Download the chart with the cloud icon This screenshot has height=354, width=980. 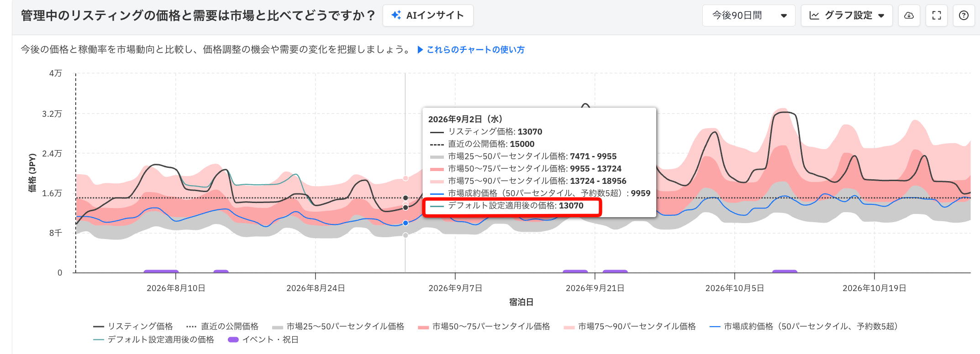pos(909,16)
